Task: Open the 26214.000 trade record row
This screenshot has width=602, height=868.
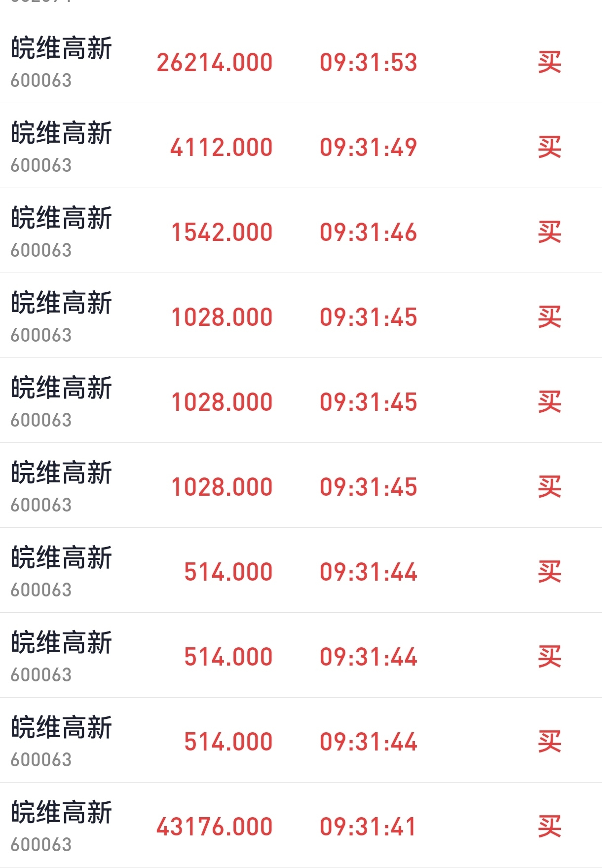Action: 301,61
